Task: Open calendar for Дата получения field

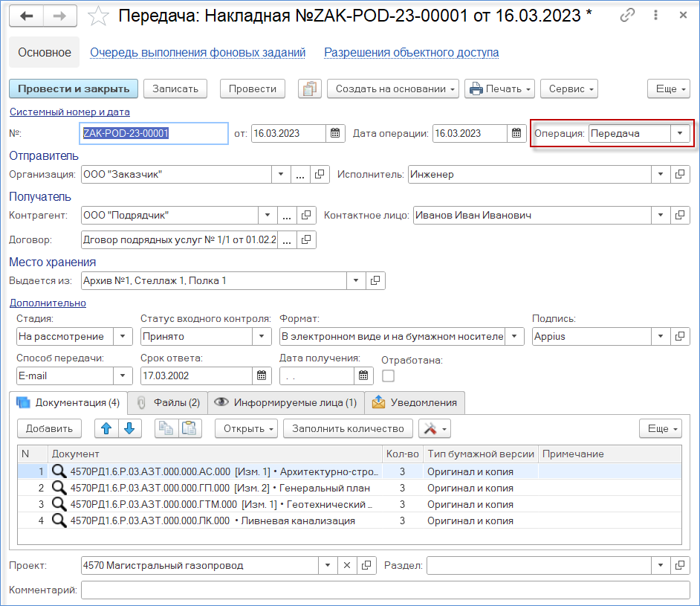Action: (363, 375)
